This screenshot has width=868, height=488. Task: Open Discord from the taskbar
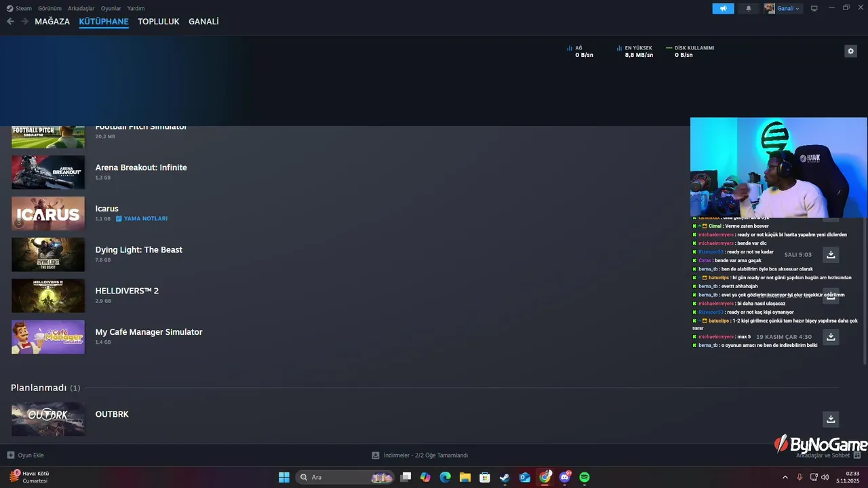pos(565,477)
